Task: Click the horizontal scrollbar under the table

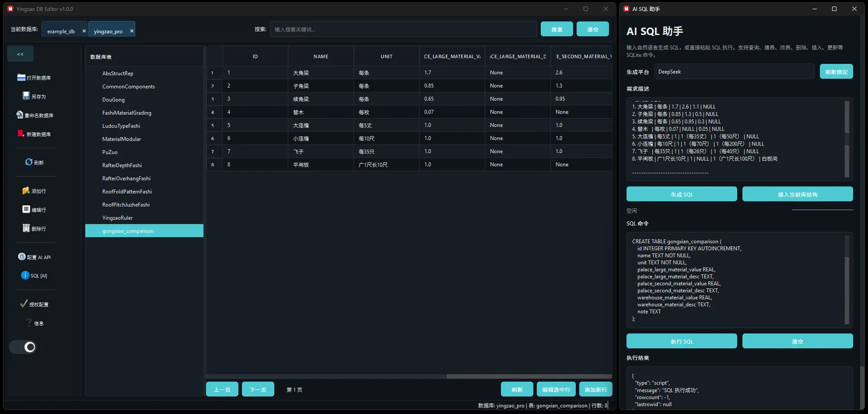Action: [529, 376]
